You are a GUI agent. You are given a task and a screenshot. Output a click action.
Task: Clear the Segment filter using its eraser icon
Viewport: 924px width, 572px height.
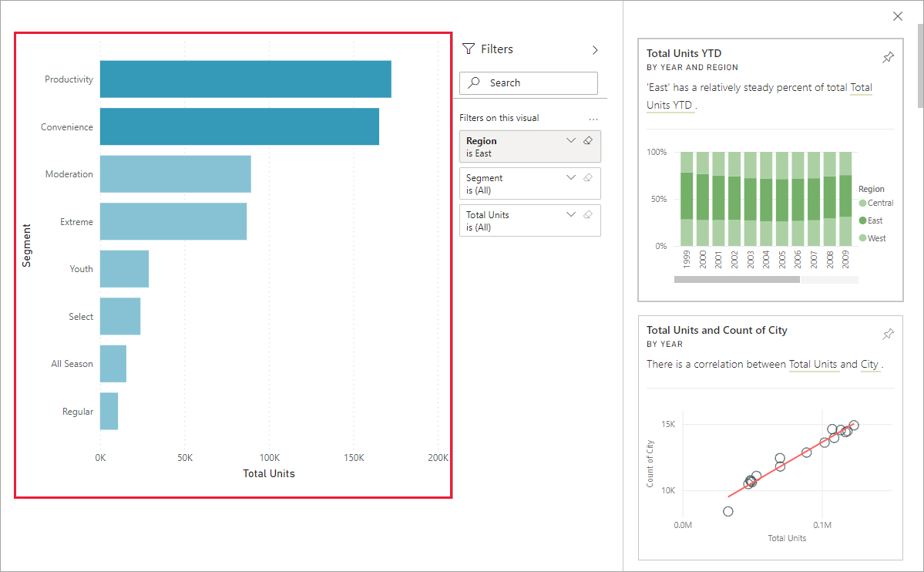click(x=587, y=177)
